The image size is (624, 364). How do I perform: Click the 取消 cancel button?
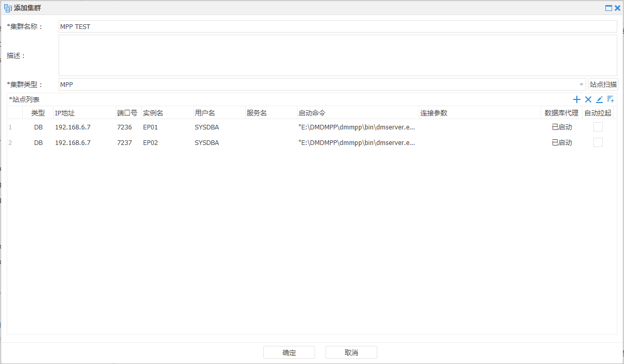click(351, 352)
